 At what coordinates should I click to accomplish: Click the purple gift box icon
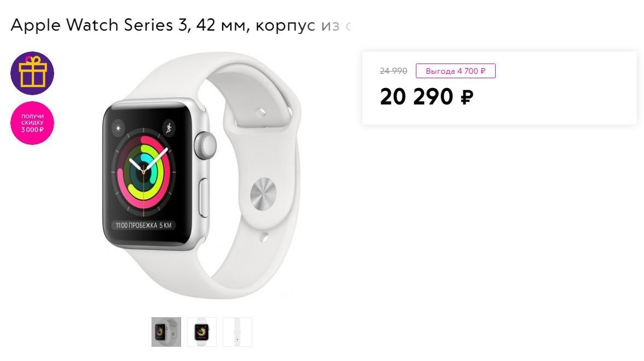(x=32, y=73)
